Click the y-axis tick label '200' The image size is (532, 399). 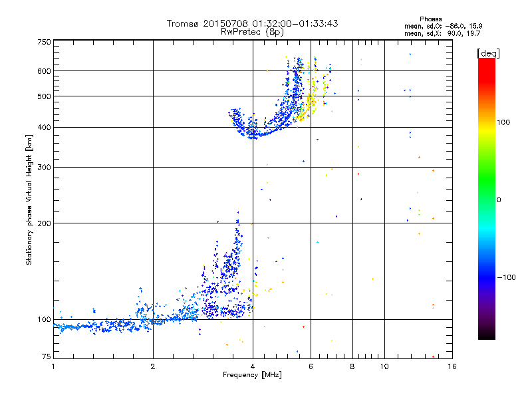44,223
